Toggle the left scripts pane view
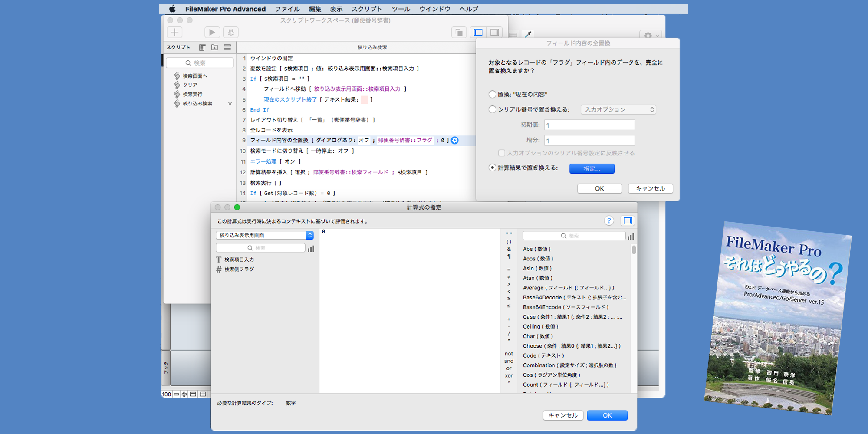This screenshot has height=434, width=868. click(478, 32)
